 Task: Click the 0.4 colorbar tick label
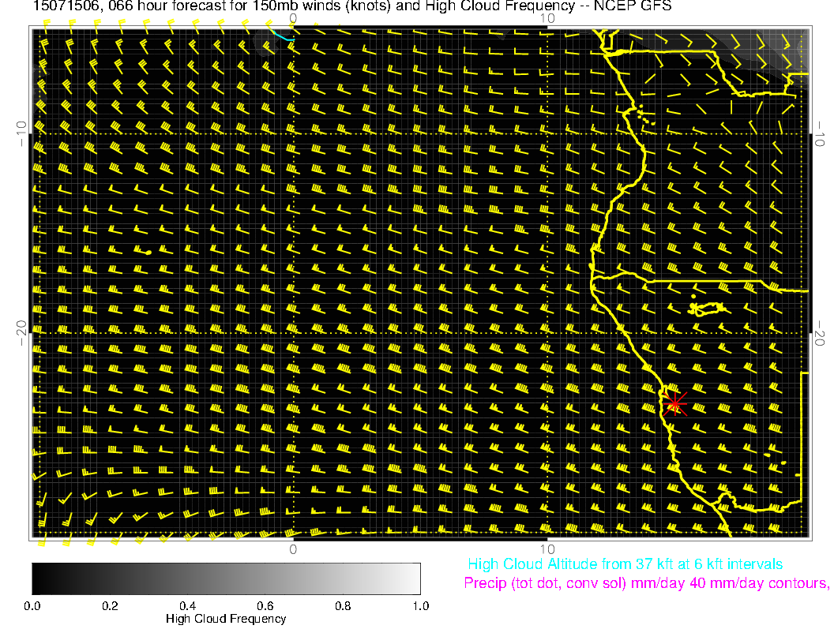coord(187,605)
